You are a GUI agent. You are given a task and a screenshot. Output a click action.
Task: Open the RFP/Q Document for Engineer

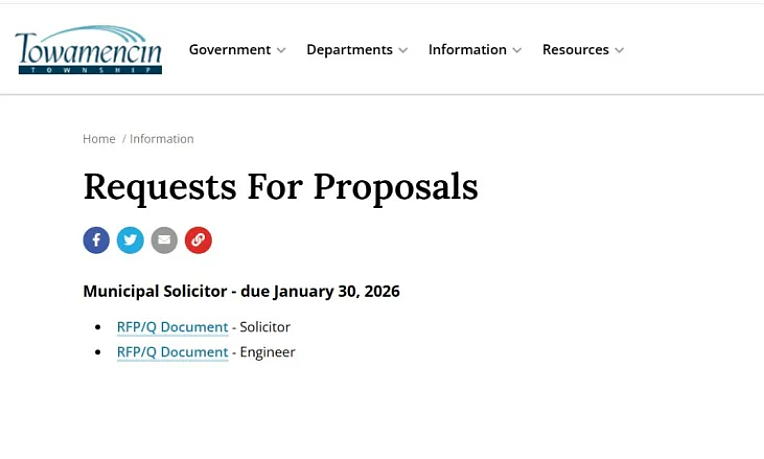[x=172, y=352]
